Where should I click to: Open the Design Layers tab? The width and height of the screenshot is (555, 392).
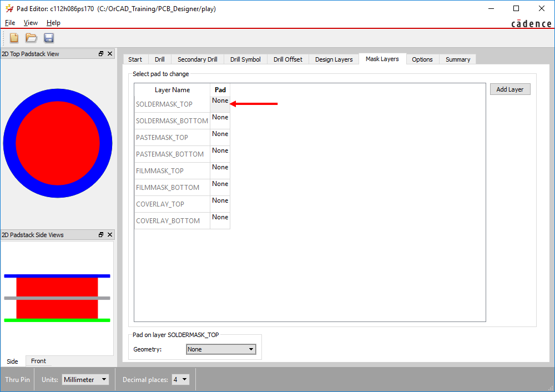coord(334,59)
